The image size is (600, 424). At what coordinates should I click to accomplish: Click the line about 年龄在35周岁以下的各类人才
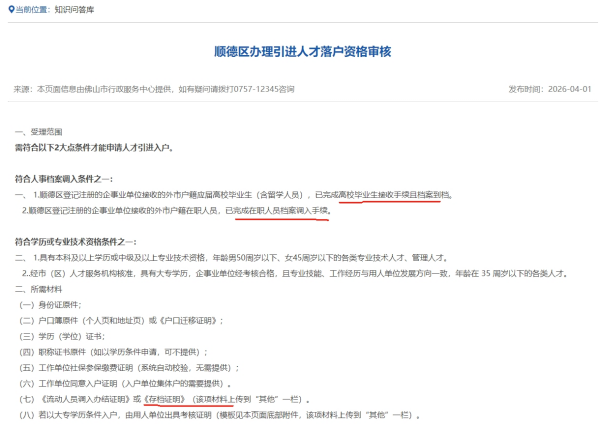tap(295, 274)
